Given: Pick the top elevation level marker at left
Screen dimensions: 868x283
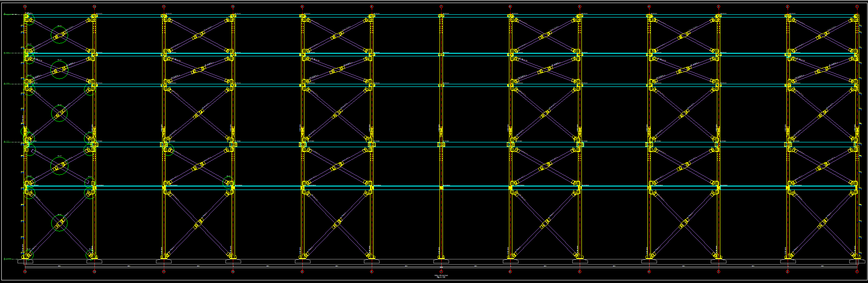Looking at the screenshot, I should pos(7,14).
